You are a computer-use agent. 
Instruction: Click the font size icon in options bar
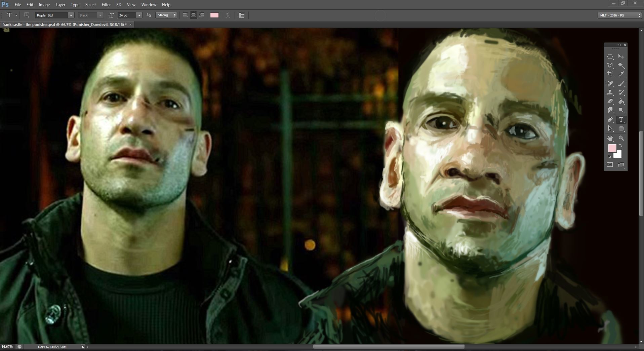[111, 15]
